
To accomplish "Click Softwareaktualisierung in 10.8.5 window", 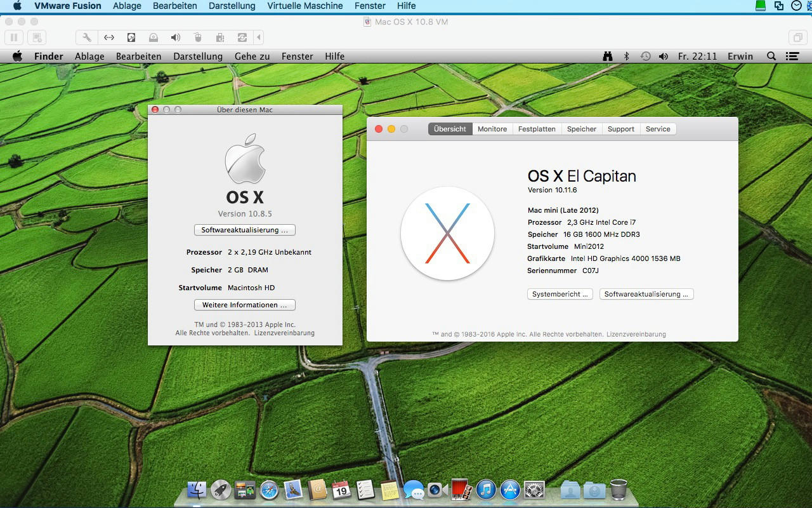I will click(x=245, y=230).
